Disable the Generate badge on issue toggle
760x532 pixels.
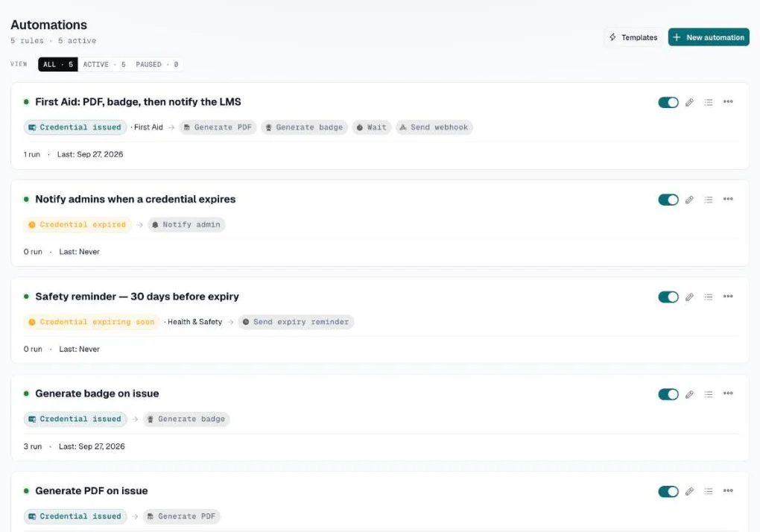tap(668, 394)
